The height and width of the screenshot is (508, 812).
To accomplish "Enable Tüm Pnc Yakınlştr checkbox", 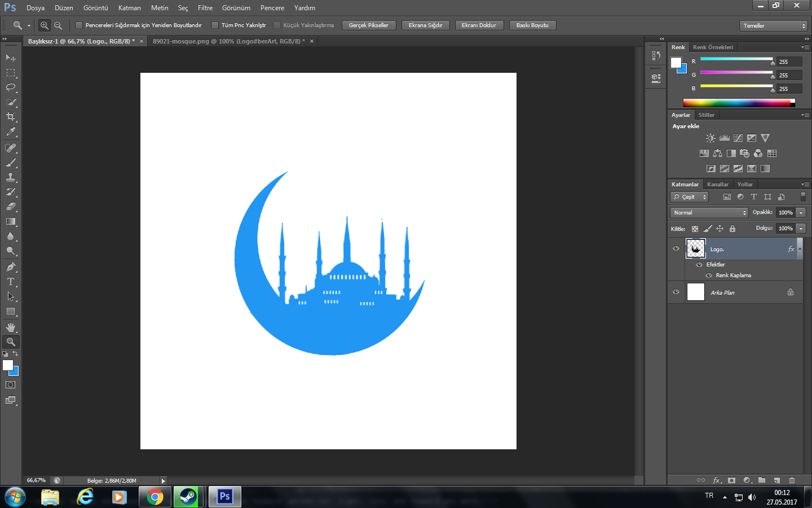I will tap(215, 25).
